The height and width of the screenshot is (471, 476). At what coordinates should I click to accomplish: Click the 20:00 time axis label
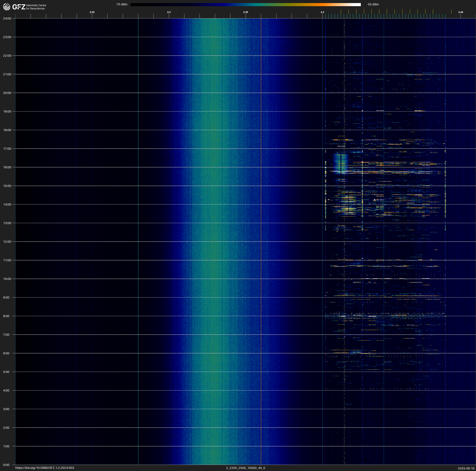tap(7, 93)
